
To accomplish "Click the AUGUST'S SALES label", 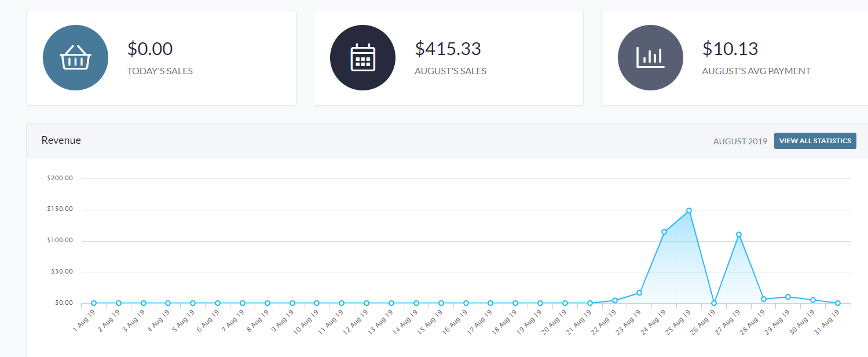I will pos(451,71).
